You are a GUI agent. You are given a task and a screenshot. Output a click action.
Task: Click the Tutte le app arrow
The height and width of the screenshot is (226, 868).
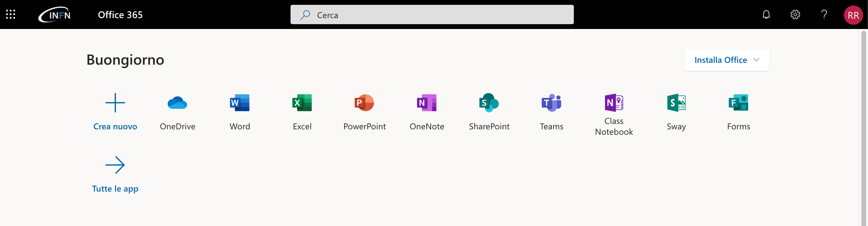tap(115, 165)
